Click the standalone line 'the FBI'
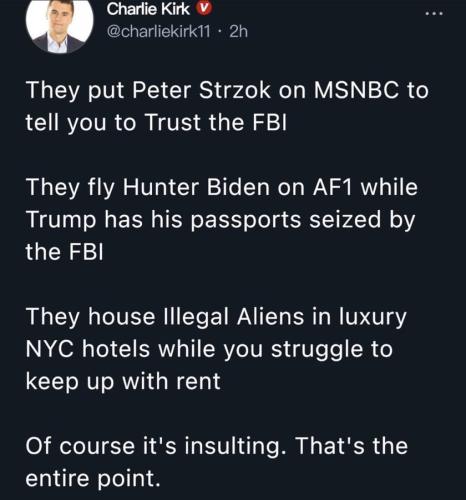Viewport: 466px width, 500px height. point(64,252)
